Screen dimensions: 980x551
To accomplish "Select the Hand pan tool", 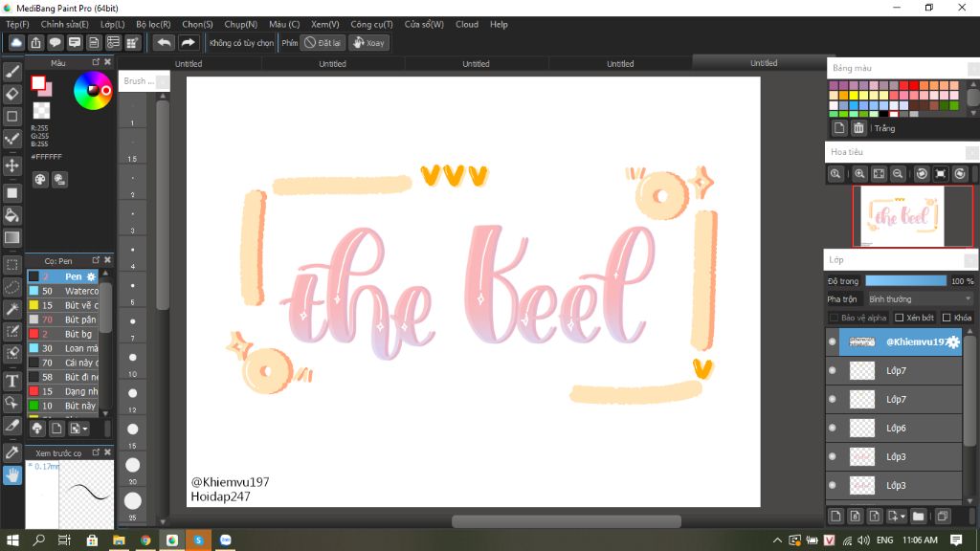I will 11,475.
